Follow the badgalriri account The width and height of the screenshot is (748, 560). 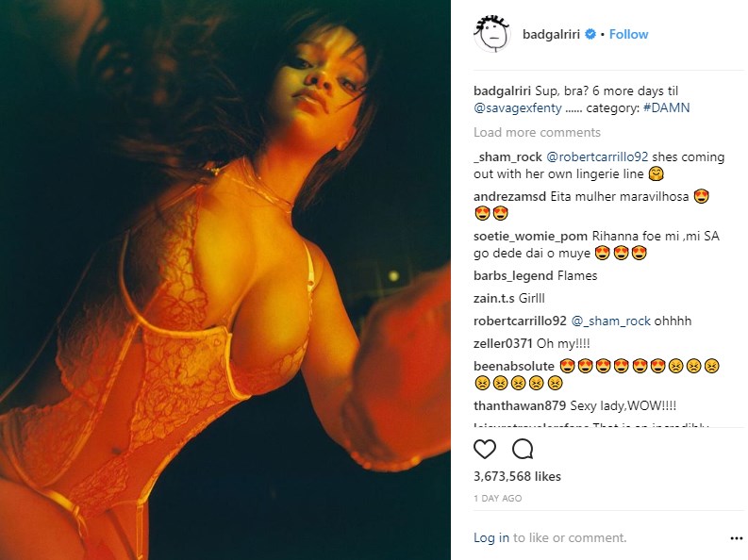point(628,34)
